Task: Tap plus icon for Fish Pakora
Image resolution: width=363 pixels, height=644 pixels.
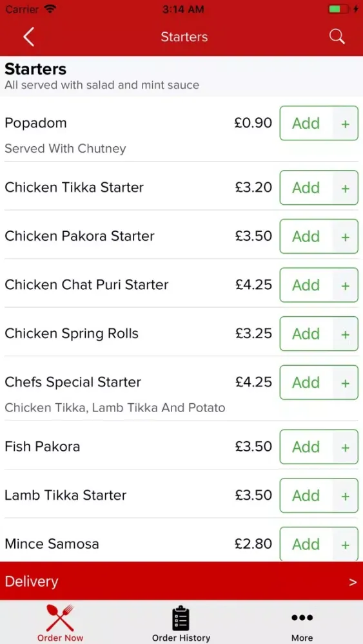Action: point(346,447)
